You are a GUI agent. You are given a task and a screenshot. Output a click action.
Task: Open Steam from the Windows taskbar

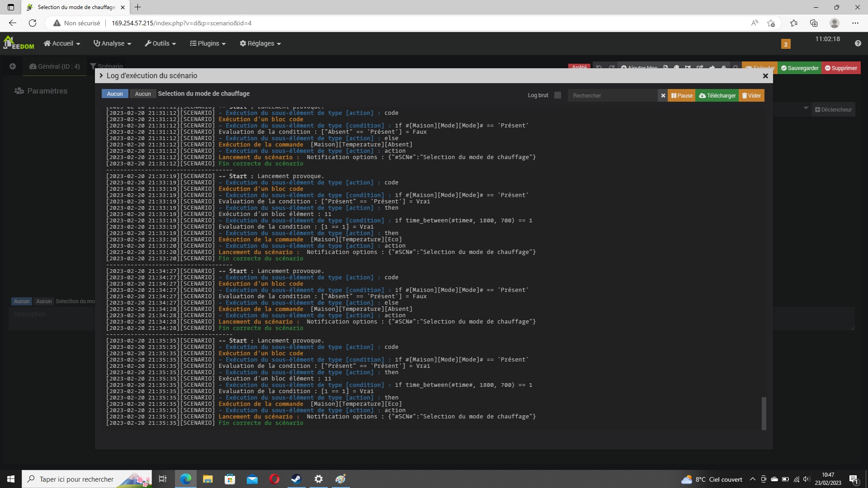[x=296, y=479]
